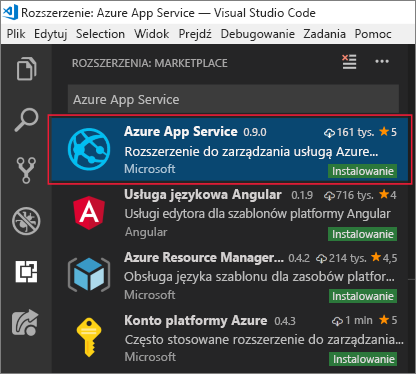Open the Plik menu
The width and height of the screenshot is (416, 374).
click(16, 34)
